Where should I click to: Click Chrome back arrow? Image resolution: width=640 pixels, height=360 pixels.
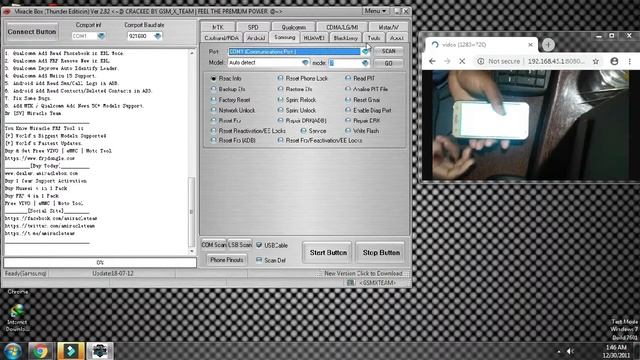pyautogui.click(x=432, y=61)
